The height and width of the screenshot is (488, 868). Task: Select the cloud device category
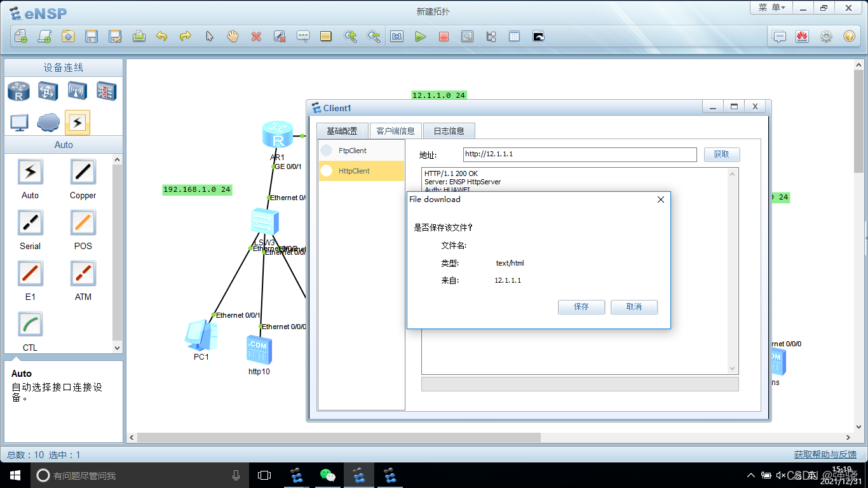click(48, 123)
